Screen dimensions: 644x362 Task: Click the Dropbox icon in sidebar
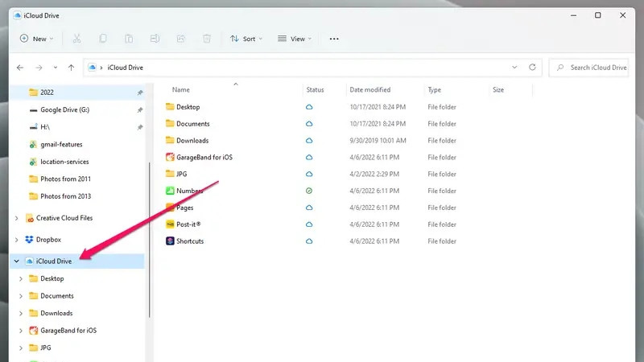point(29,239)
